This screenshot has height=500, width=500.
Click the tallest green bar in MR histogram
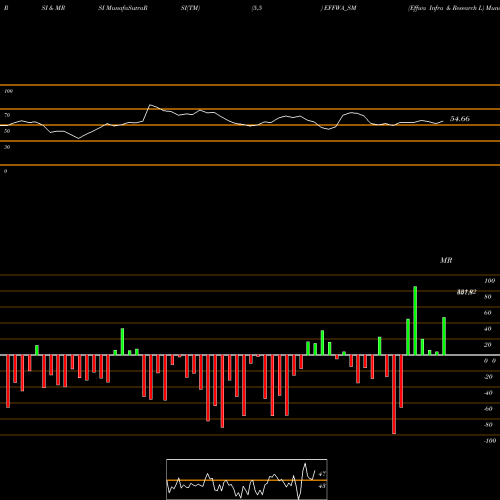(415, 321)
